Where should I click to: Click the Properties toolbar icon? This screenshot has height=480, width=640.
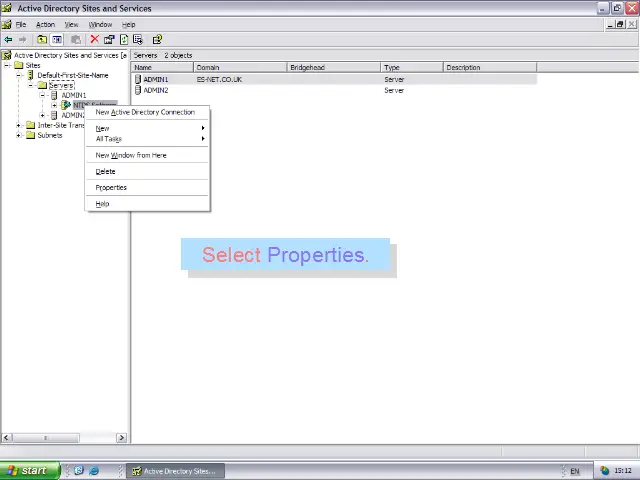(109, 40)
